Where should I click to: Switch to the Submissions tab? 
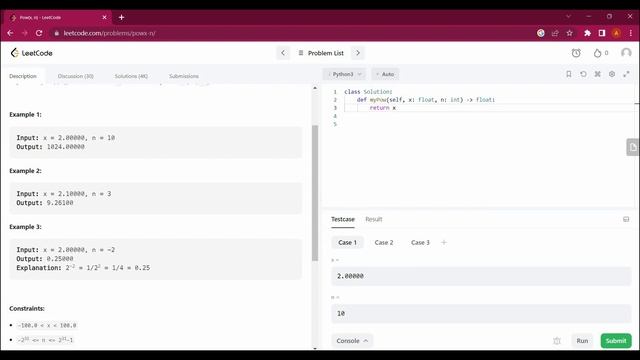pyautogui.click(x=184, y=76)
